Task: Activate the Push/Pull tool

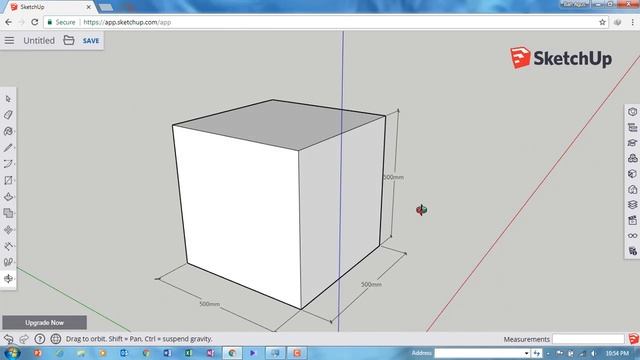Action: click(x=8, y=197)
